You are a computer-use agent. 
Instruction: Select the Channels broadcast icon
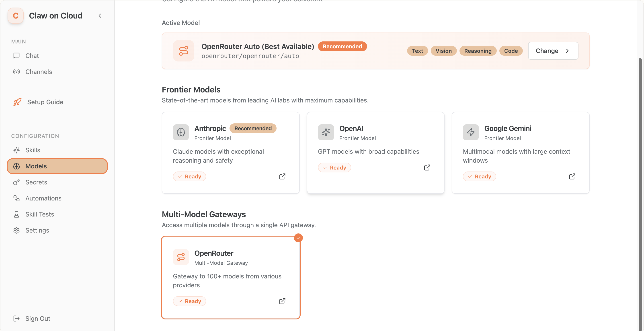(16, 72)
